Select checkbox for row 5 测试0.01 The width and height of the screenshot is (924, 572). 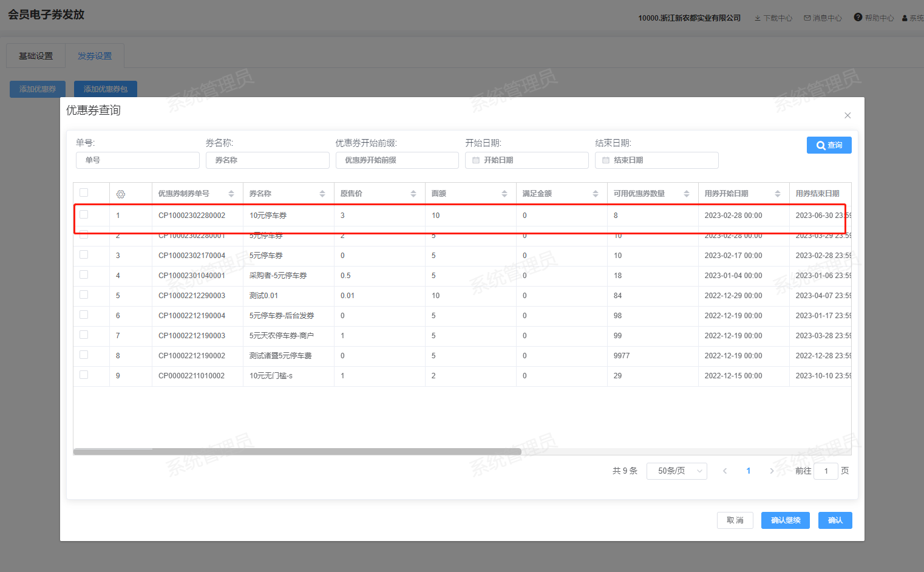(x=84, y=295)
